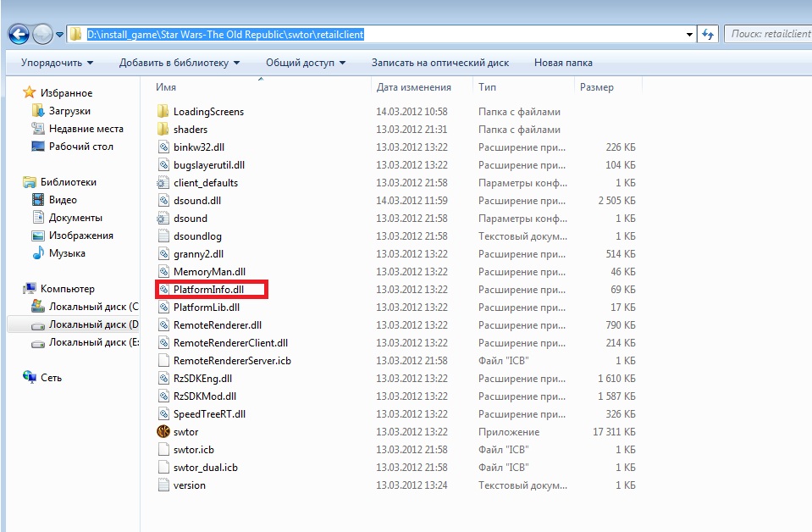Select Локальный диск (D:) in sidebar
This screenshot has height=532, width=812.
click(93, 324)
